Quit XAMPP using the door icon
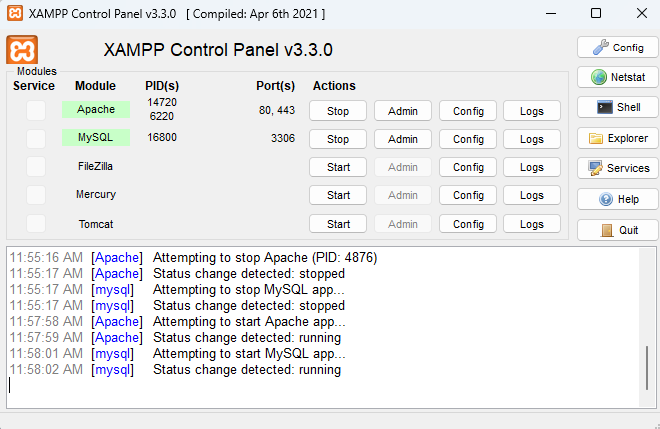This screenshot has width=660, height=429. 617,229
